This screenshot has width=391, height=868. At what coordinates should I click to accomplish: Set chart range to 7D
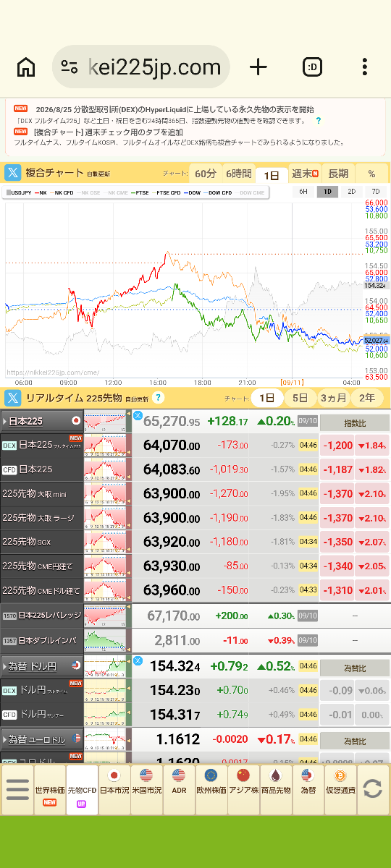pos(375,192)
